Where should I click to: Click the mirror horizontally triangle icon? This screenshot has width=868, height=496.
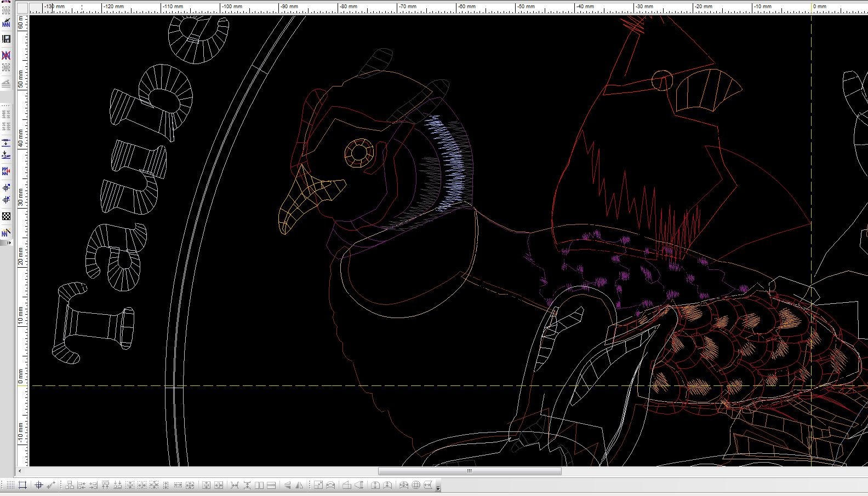[x=287, y=485]
